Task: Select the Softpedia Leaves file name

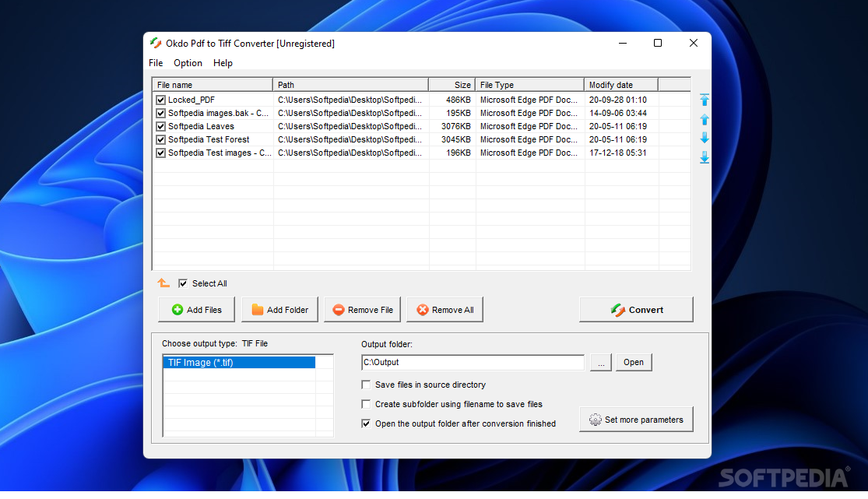Action: pos(201,126)
